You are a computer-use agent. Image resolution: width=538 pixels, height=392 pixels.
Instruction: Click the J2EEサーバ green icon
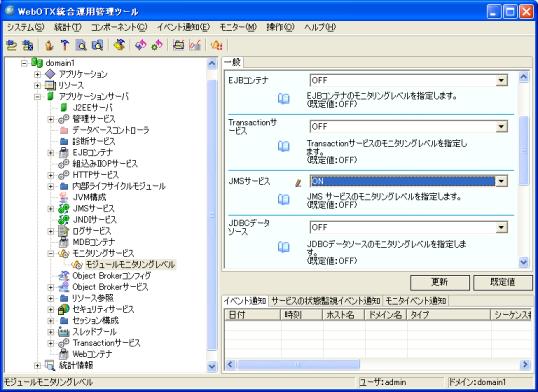click(63, 107)
